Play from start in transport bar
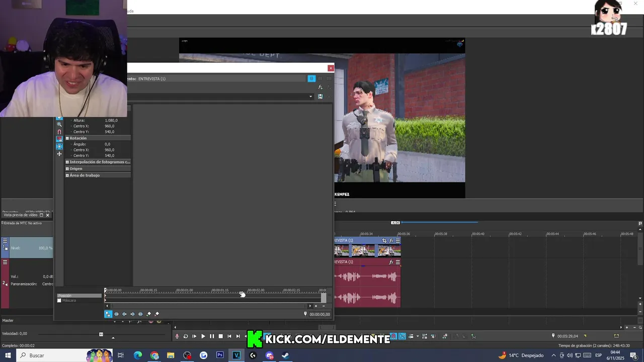 194,336
